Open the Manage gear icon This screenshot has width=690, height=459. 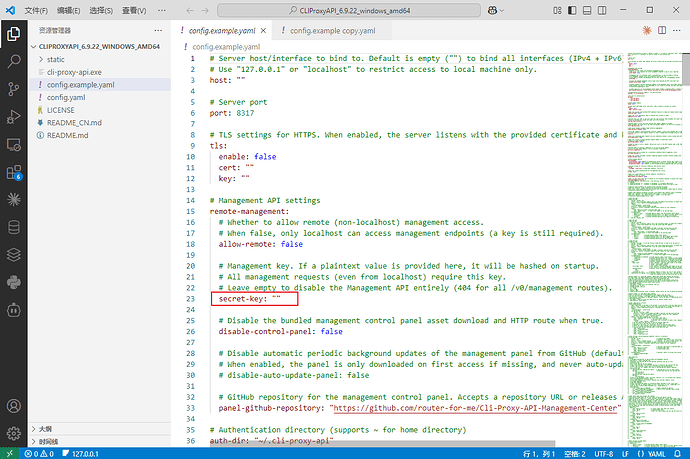(x=14, y=433)
